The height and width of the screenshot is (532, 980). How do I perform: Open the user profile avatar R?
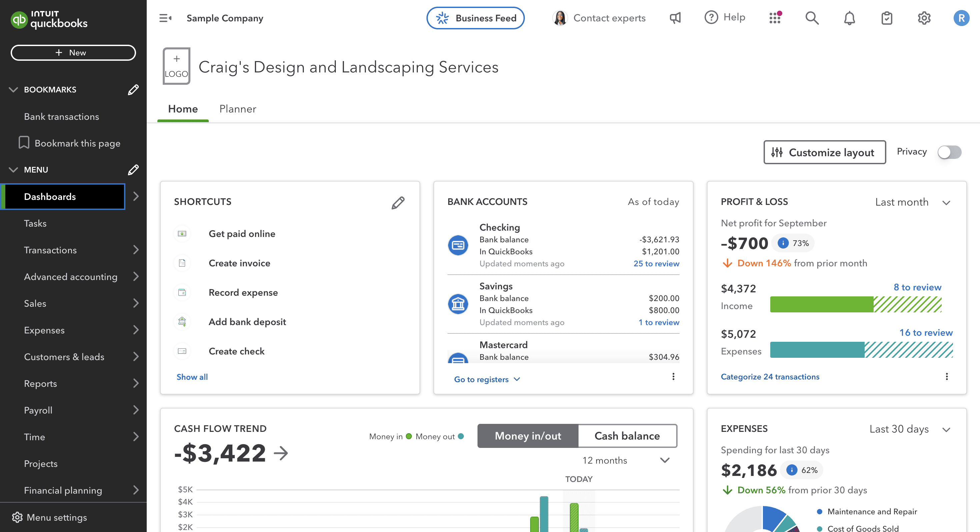pos(961,18)
